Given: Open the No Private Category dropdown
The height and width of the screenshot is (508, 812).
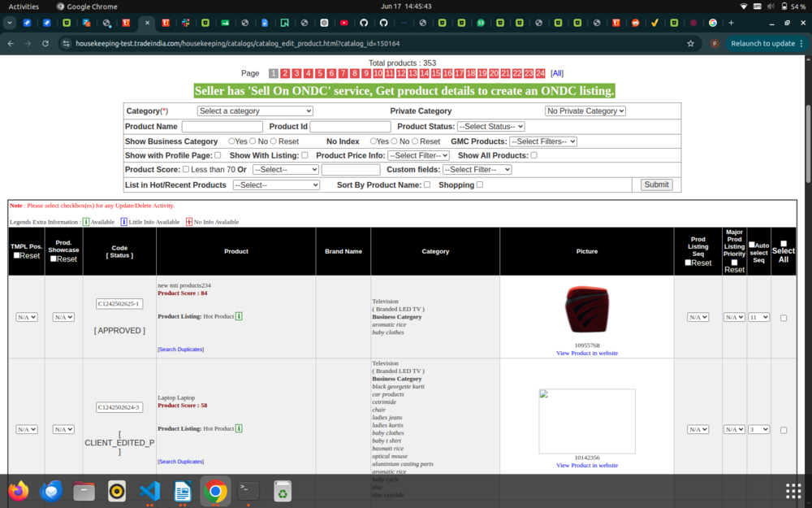Looking at the screenshot, I should point(585,111).
